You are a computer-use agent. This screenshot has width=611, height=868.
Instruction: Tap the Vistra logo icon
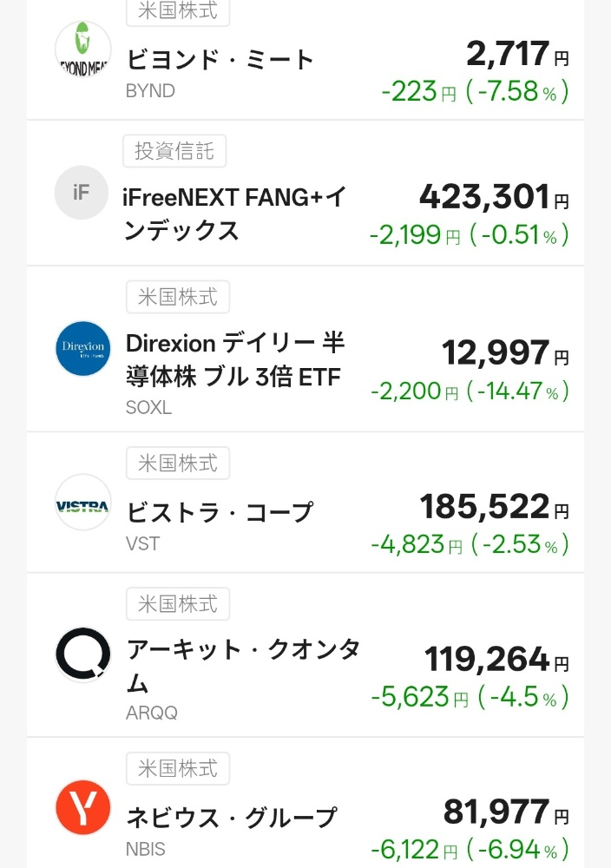click(82, 503)
